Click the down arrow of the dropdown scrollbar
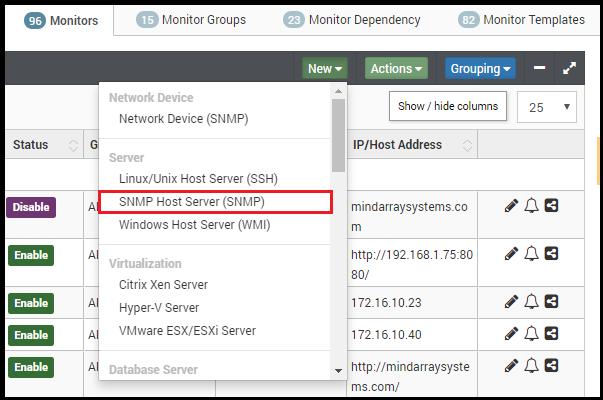Screen dimensions: 603x400 coord(338,371)
